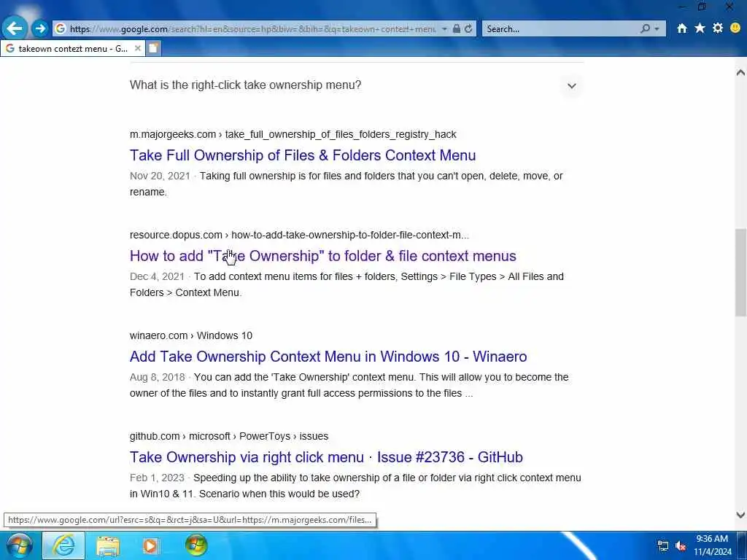
Task: Click the Internet Explorer taskbar icon
Action: (64, 545)
